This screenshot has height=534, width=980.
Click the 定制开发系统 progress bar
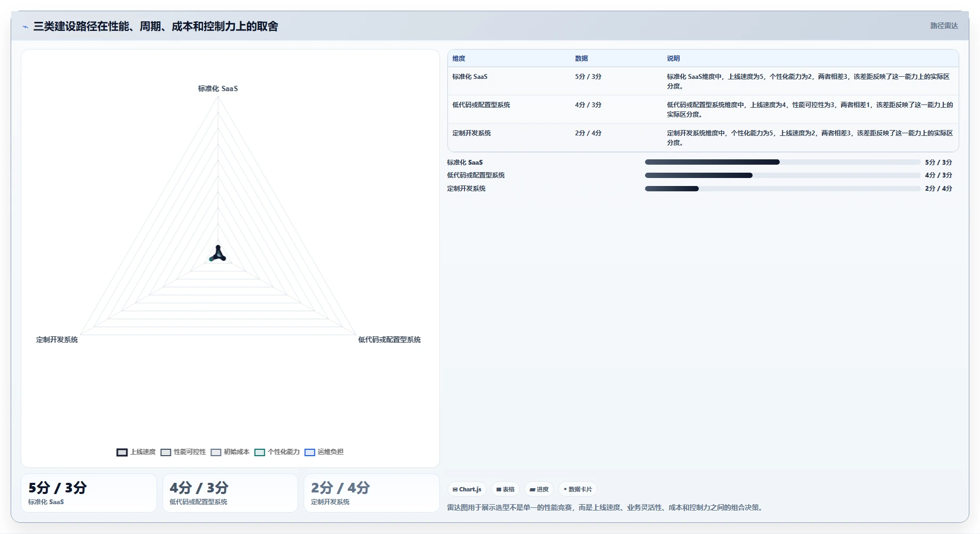pyautogui.click(x=782, y=189)
